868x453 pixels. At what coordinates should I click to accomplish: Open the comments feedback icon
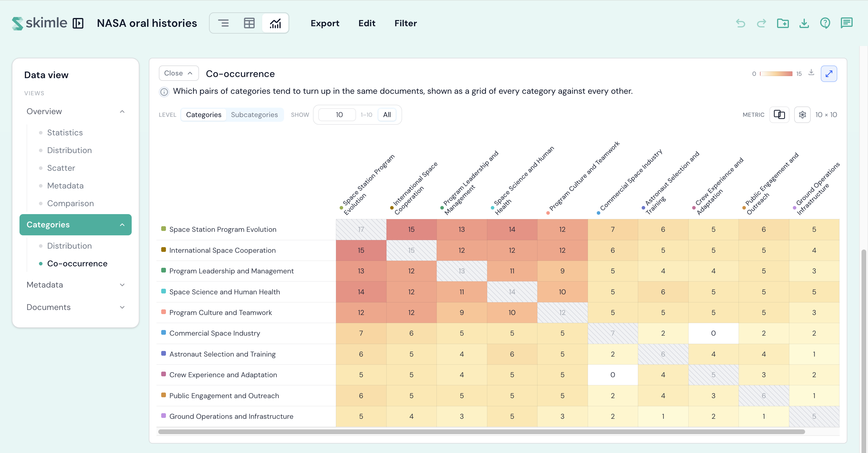click(x=846, y=23)
